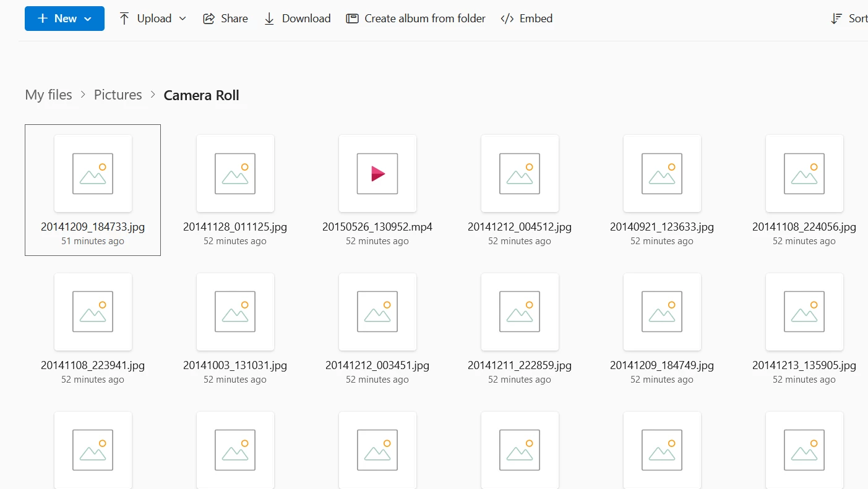Click the '51 minutes ago' timestamp
868x489 pixels.
pyautogui.click(x=93, y=241)
